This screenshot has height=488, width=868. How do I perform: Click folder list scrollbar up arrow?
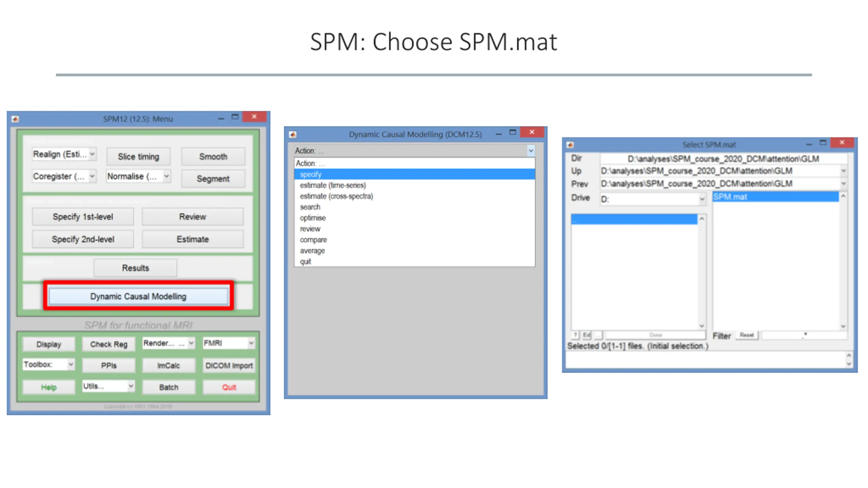tap(702, 219)
